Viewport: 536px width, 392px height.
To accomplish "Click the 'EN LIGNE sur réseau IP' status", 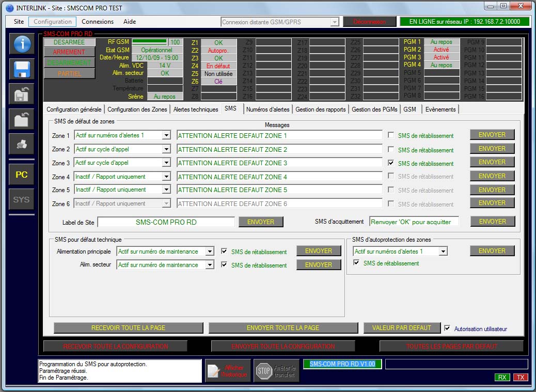I will 465,22.
